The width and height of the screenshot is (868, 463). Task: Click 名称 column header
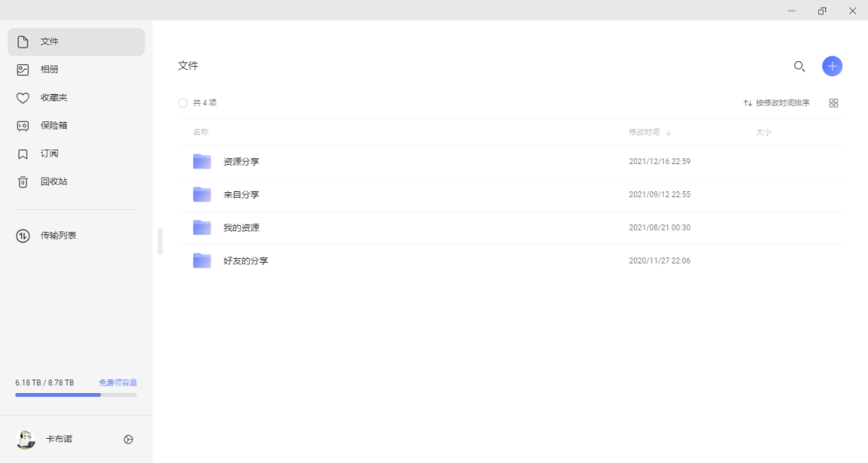coord(201,132)
